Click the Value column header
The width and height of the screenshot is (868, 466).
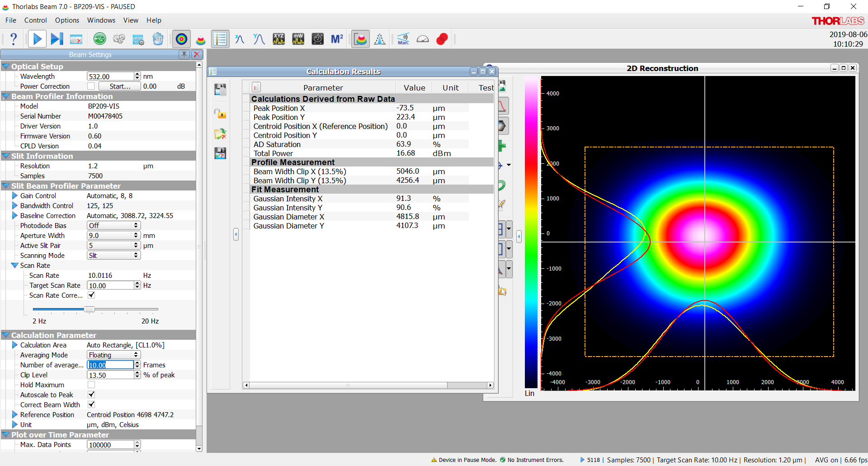414,88
